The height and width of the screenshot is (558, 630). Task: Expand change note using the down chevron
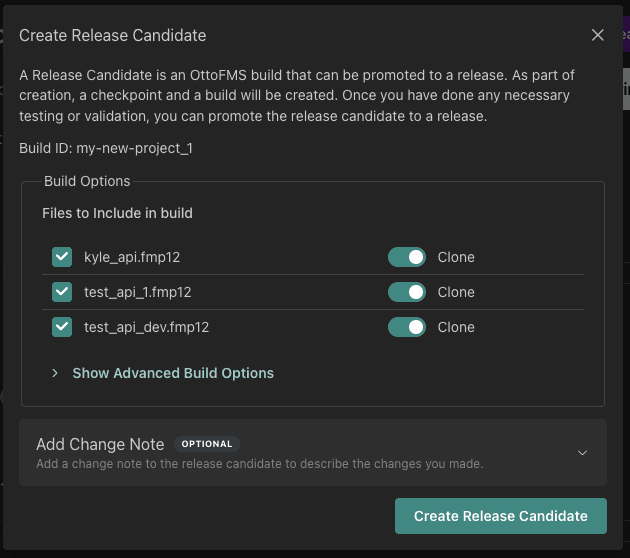coord(582,452)
